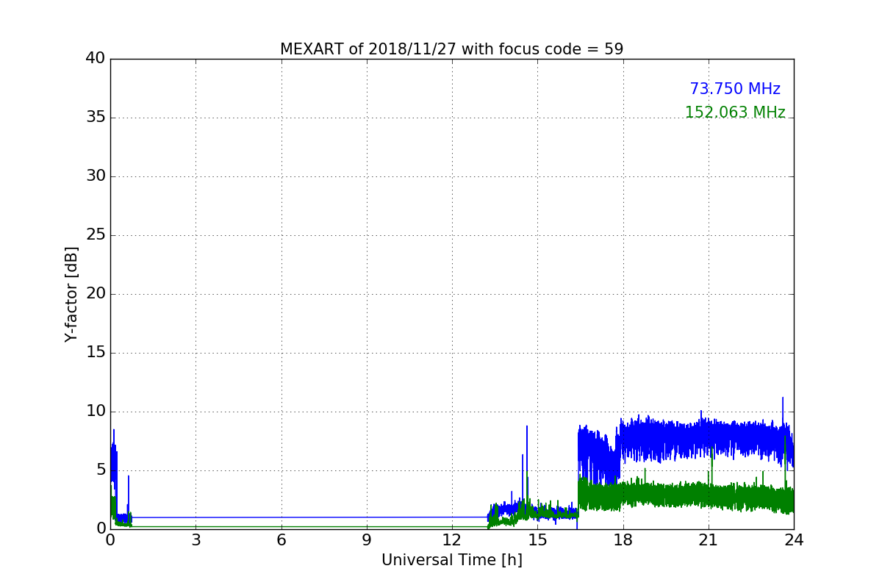Click the x-axis tick label '12'

tap(452, 540)
